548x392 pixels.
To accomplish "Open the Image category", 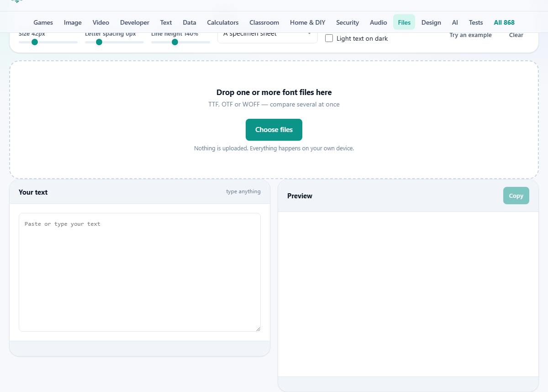I will (73, 22).
